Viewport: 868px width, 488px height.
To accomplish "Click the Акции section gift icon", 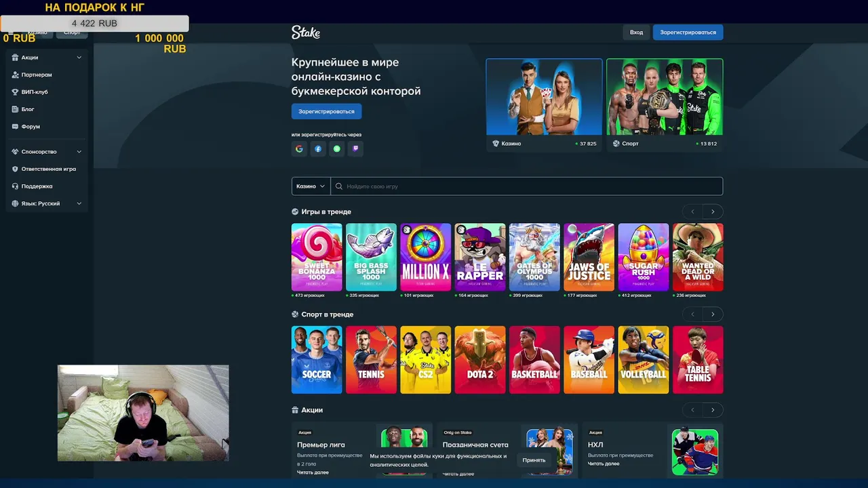I will [295, 410].
